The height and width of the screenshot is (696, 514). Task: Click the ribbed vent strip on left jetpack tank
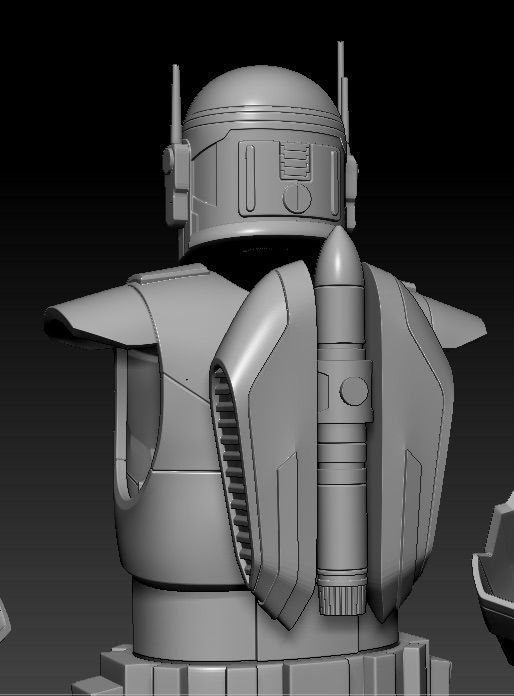pos(232,471)
